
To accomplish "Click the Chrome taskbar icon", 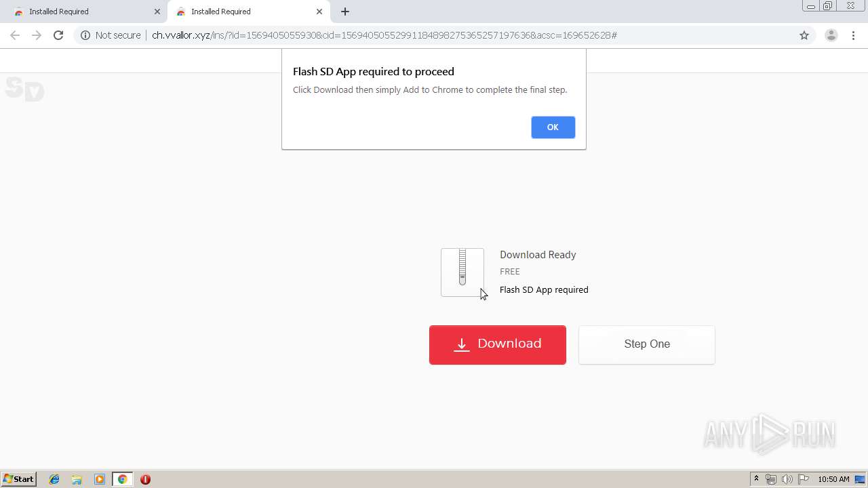I will [122, 479].
